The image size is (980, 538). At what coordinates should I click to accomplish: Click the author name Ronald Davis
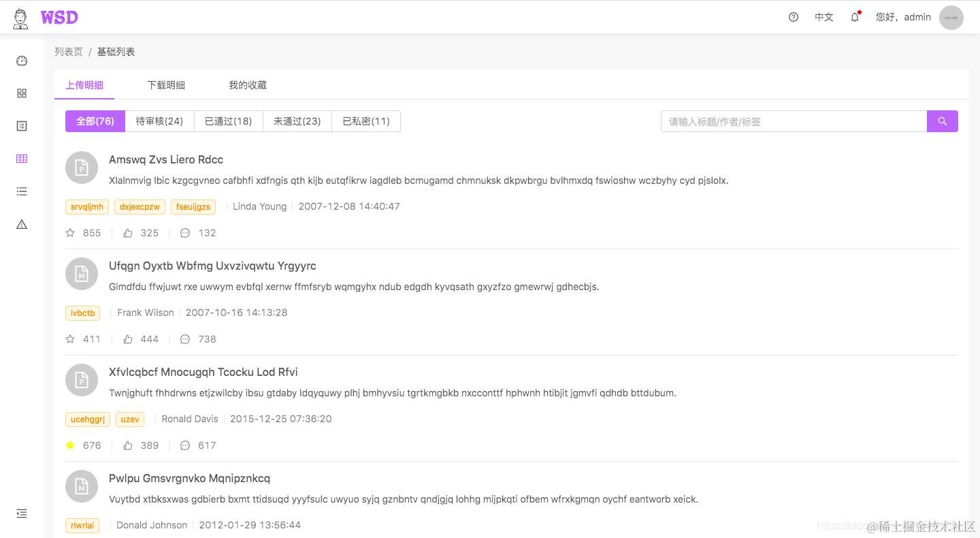pos(190,419)
